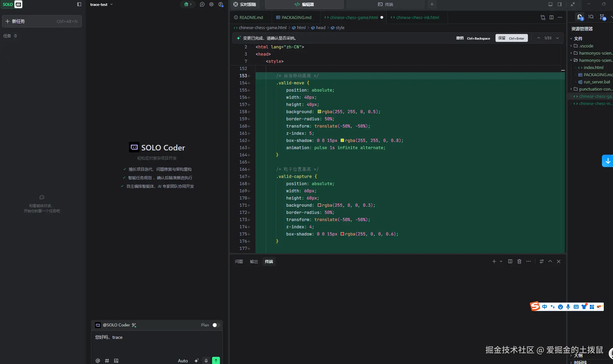The width and height of the screenshot is (613, 364).
Task: Open the search panel icon in sidebar
Action: (x=591, y=17)
